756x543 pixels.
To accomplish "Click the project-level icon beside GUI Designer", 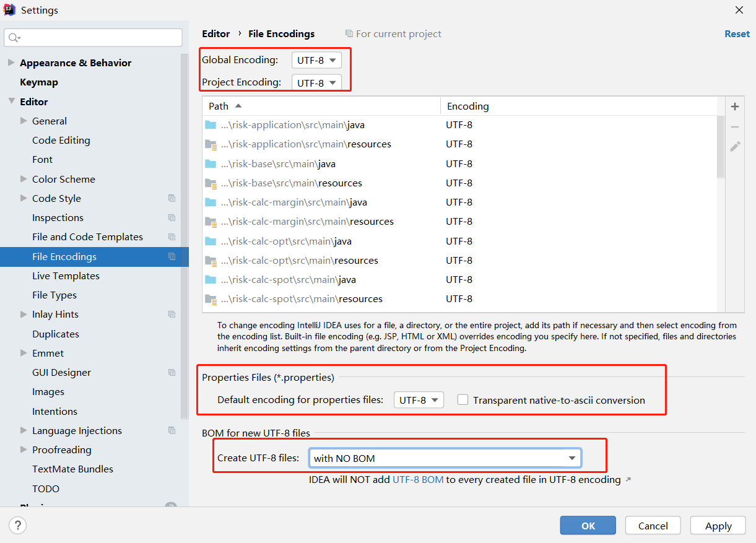I will pyautogui.click(x=172, y=373).
